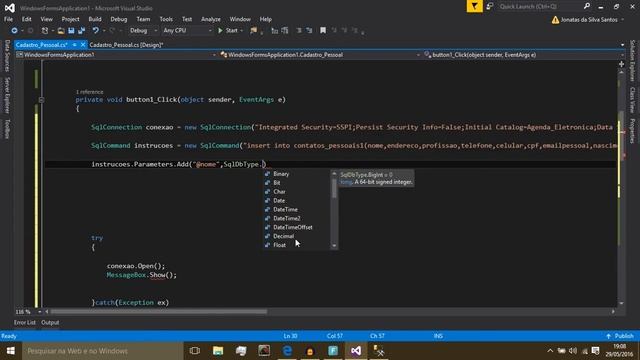
Task: Open the Window menu
Action: click(x=240, y=19)
